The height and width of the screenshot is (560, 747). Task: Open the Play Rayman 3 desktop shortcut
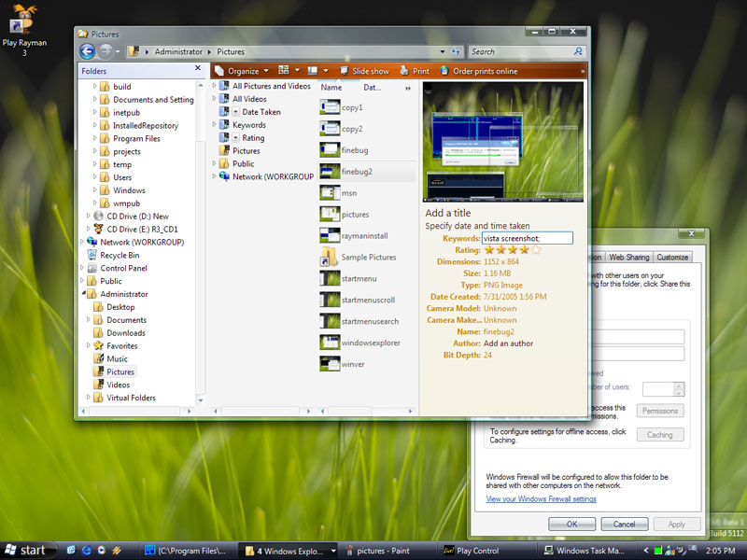click(24, 30)
